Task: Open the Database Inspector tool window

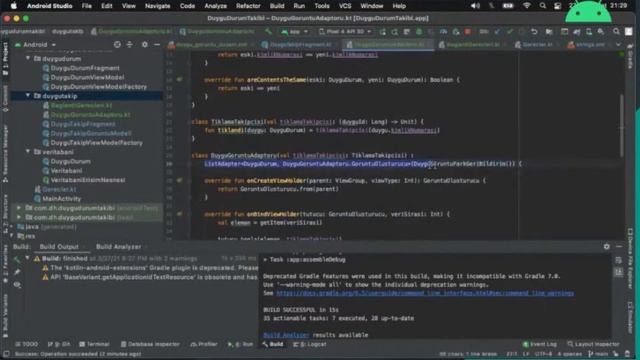Action: click(150, 344)
